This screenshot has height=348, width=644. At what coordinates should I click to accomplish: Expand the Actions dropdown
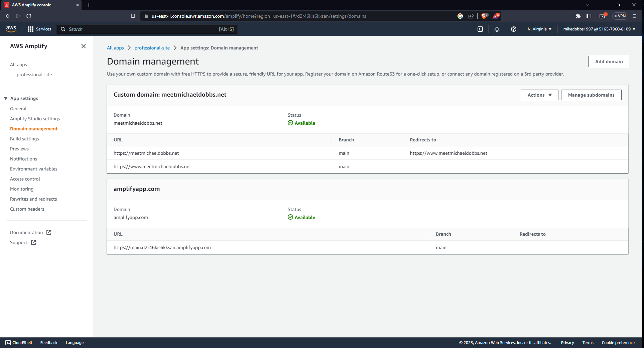pyautogui.click(x=539, y=95)
